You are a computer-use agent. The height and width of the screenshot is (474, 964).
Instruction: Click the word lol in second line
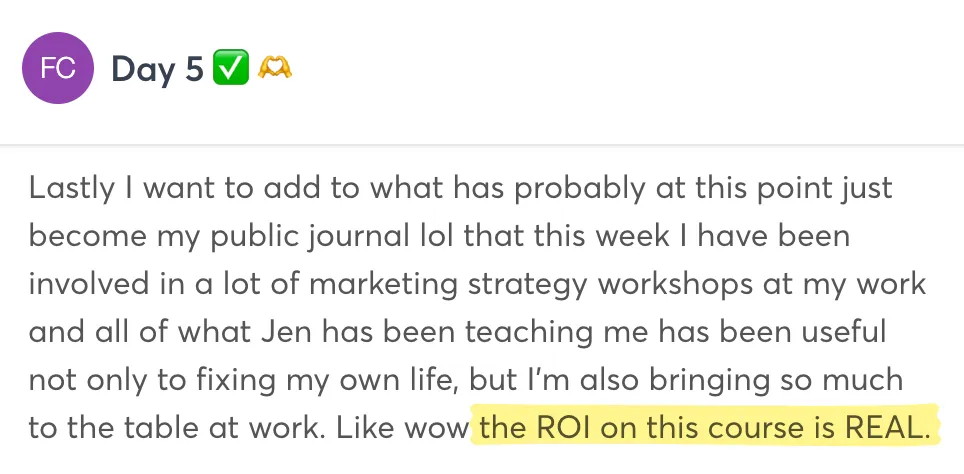pos(437,236)
